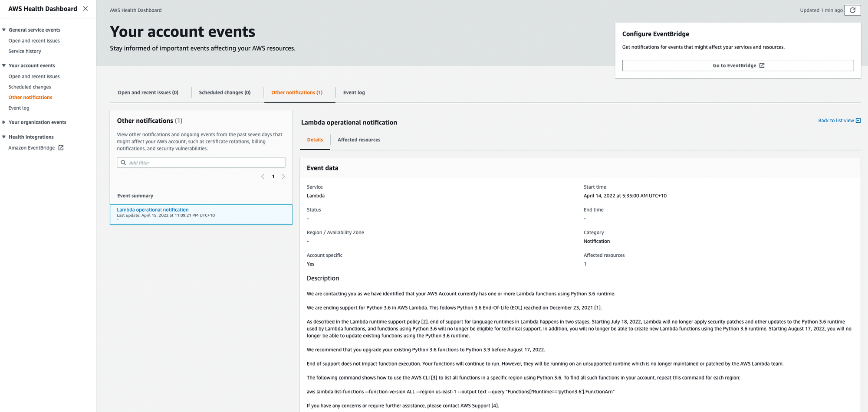This screenshot has width=868, height=412.
Task: Open Scheduled changes in the sidebar
Action: (30, 87)
